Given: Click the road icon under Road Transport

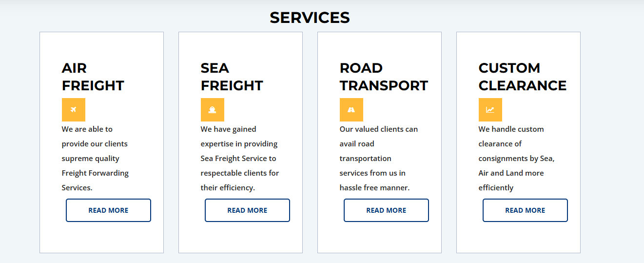Looking at the screenshot, I should (351, 110).
